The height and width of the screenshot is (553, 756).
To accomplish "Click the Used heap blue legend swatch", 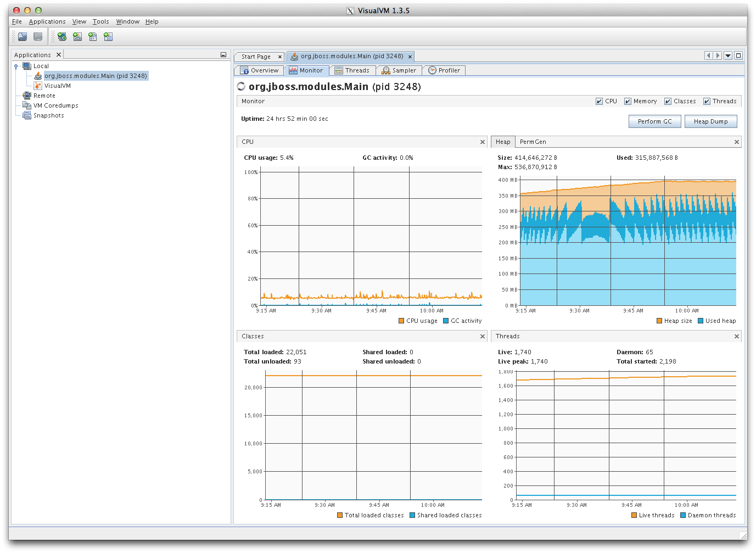I will click(701, 321).
